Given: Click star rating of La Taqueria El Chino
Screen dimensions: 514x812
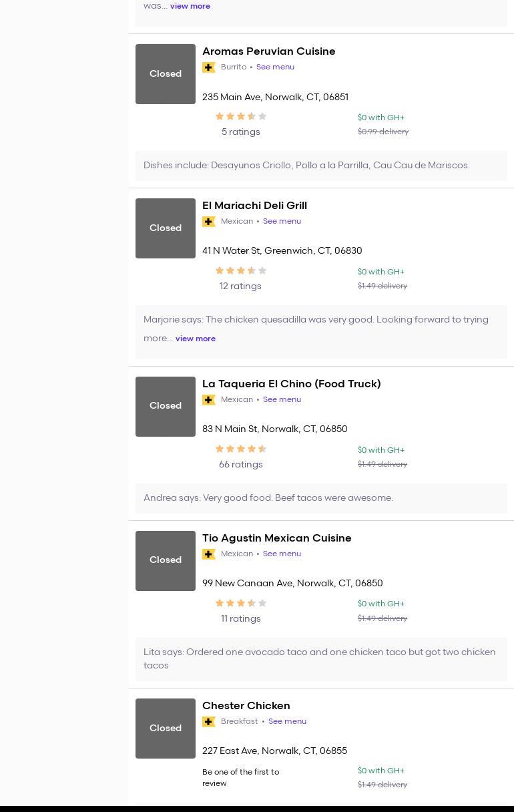Looking at the screenshot, I should (x=241, y=449).
